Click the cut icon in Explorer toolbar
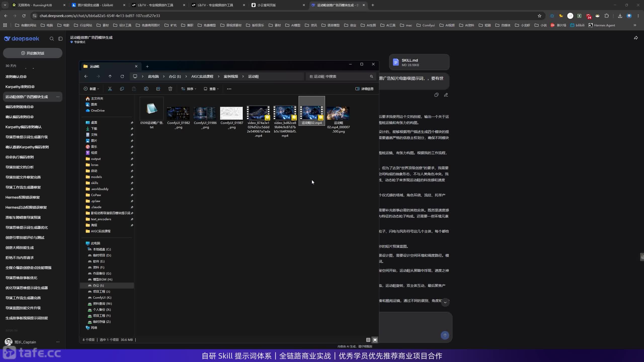This screenshot has width=644, height=362. point(110,89)
